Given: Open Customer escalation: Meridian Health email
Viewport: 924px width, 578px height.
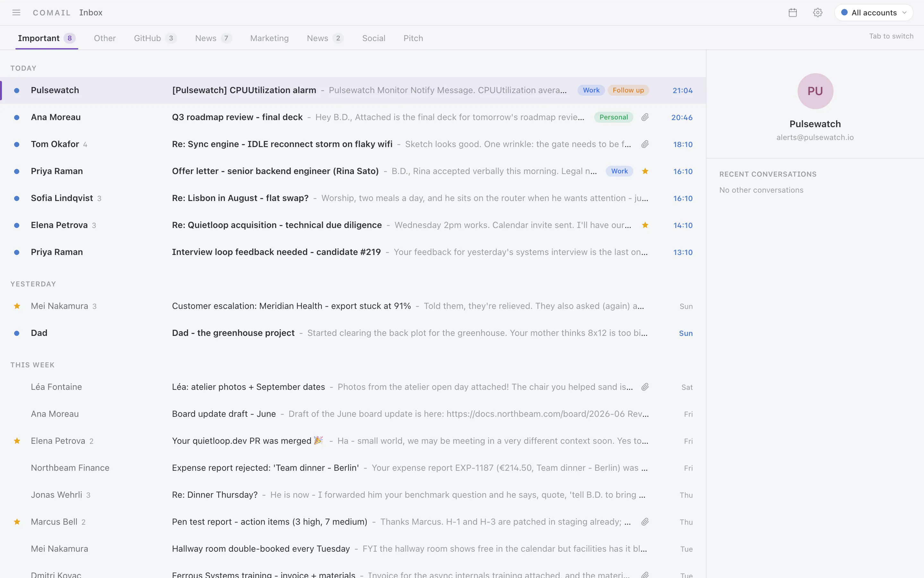Looking at the screenshot, I should point(353,306).
